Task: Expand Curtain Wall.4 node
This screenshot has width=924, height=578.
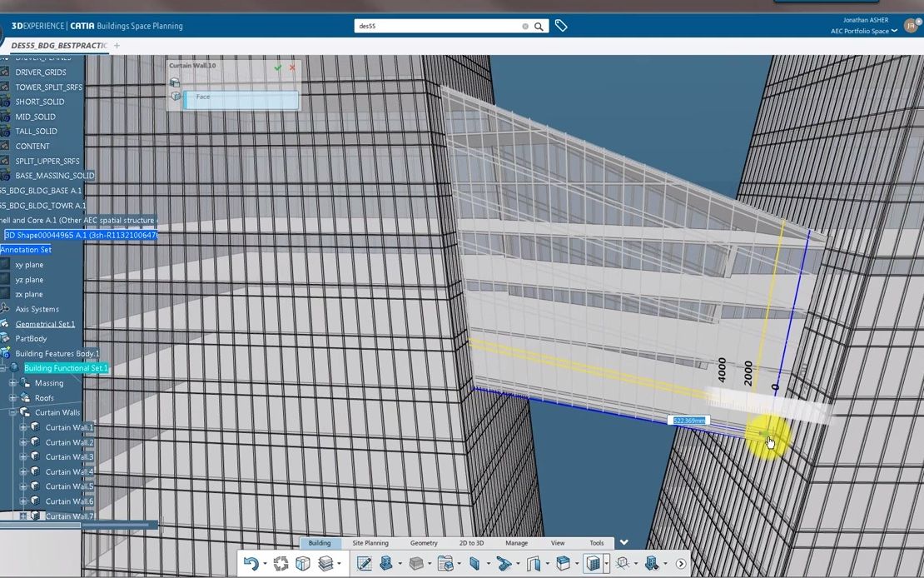Action: coord(23,472)
